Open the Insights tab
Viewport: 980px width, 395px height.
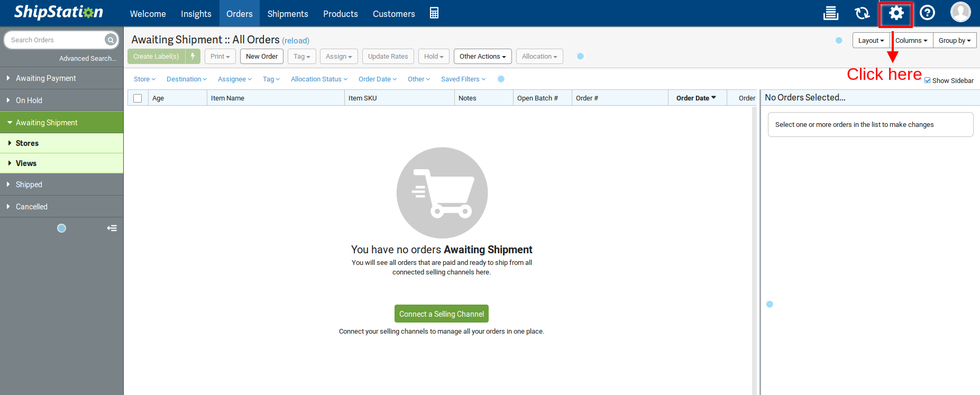[196, 14]
